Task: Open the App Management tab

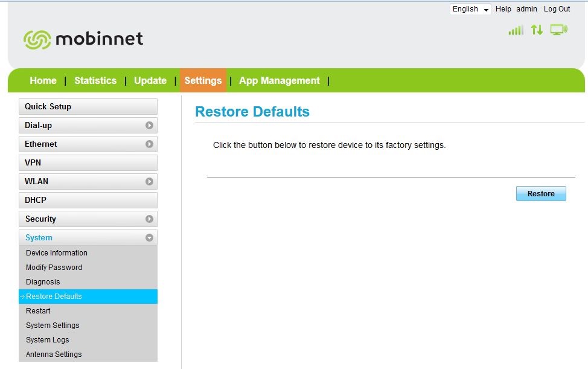Action: tap(280, 81)
